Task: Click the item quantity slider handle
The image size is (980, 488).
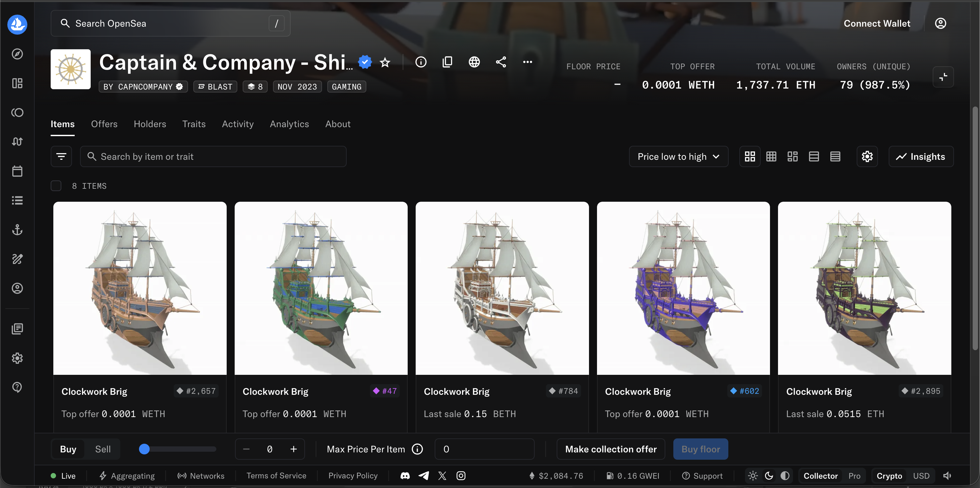Action: [144, 449]
